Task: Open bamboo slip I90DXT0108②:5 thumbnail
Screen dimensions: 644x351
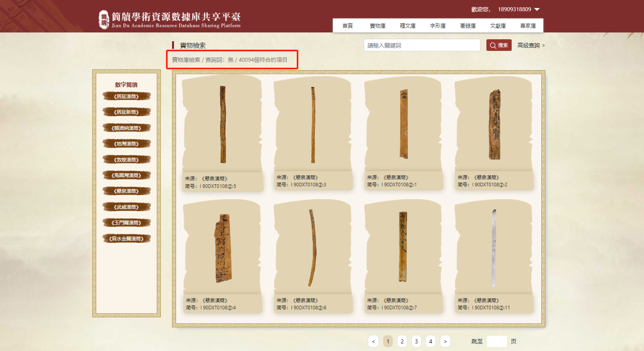Action: 223,124
